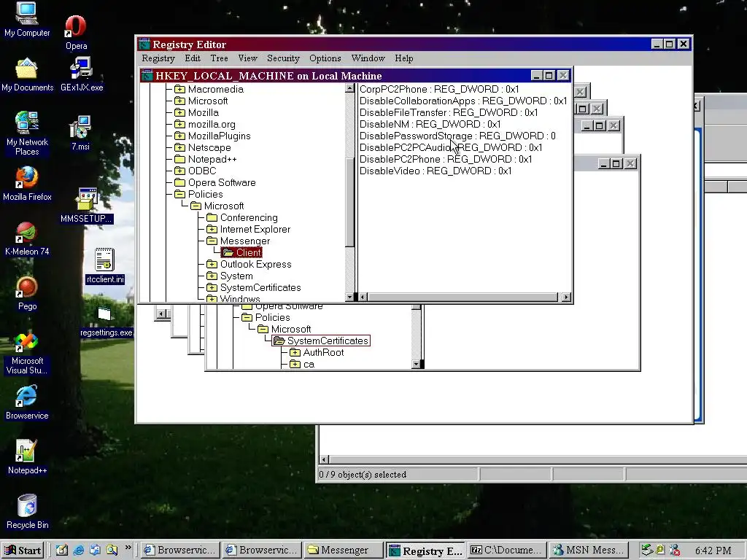
Task: Show more quick launch items chevron
Action: click(x=128, y=548)
